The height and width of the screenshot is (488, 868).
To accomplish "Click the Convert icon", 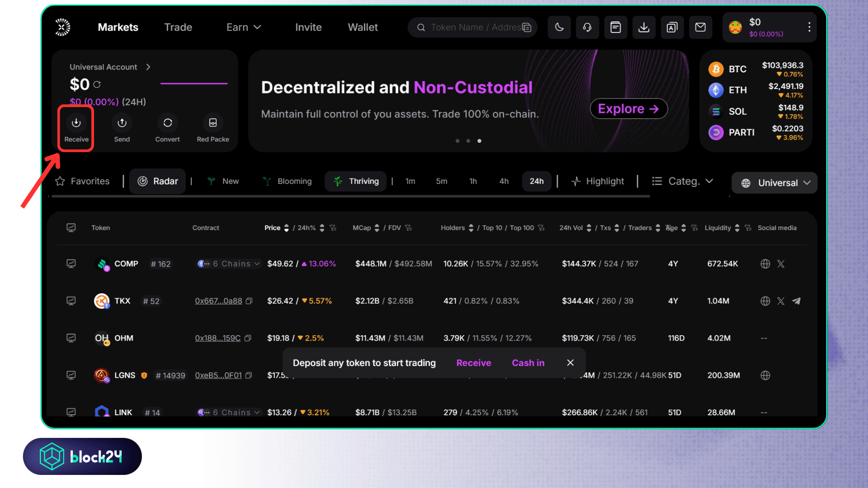I will pyautogui.click(x=168, y=122).
